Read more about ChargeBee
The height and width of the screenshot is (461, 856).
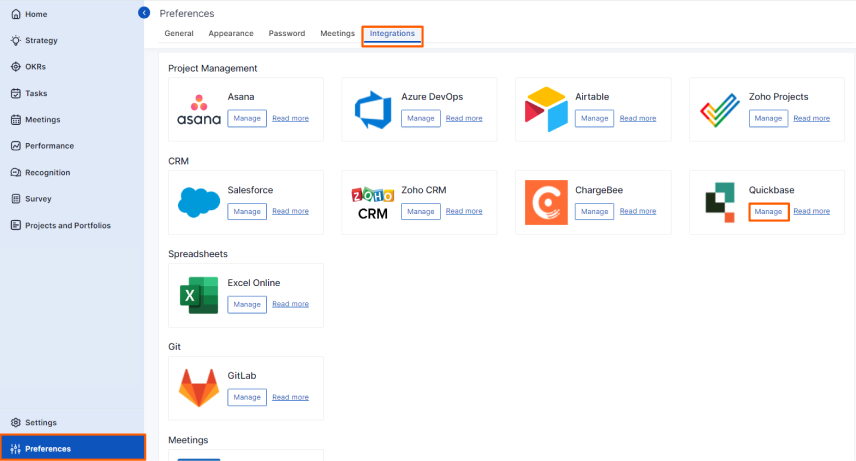coord(638,211)
